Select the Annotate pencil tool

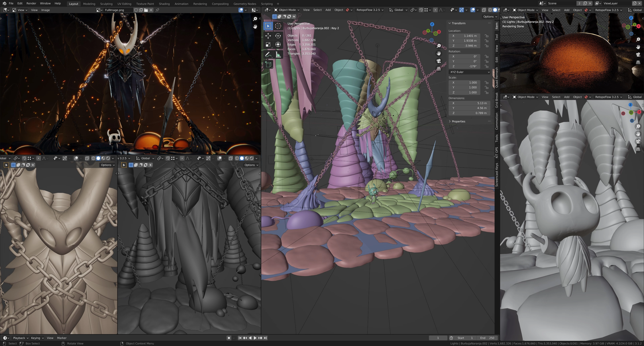(268, 55)
